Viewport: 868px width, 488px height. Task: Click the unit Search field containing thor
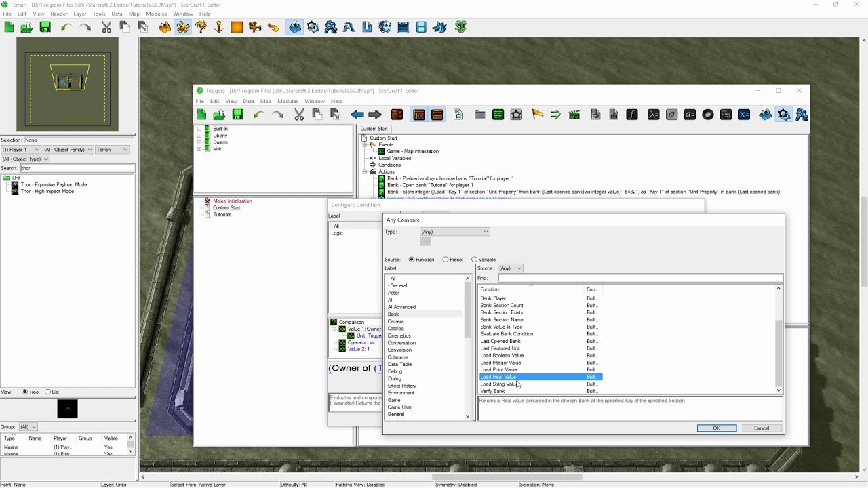(77, 168)
